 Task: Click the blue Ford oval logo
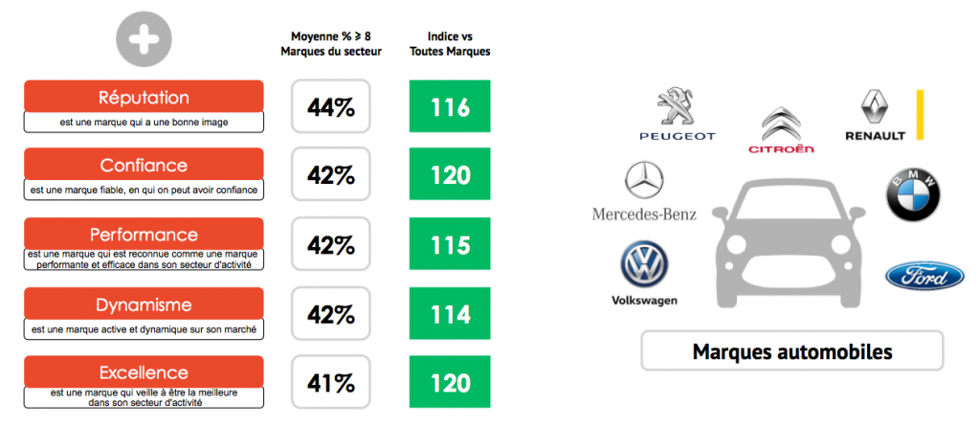point(924,276)
